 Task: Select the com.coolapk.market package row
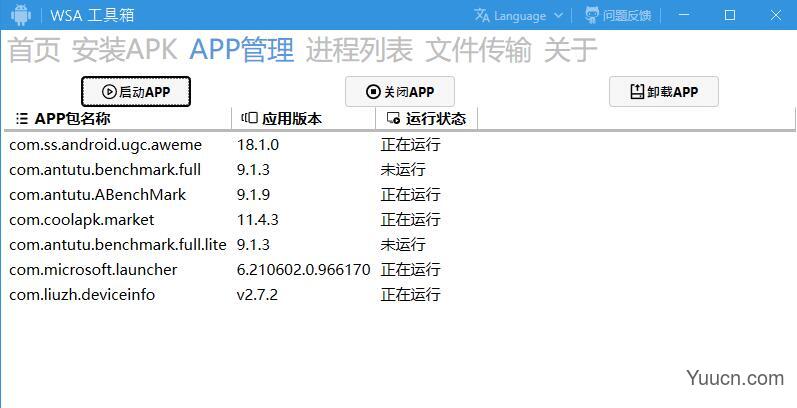(x=82, y=219)
